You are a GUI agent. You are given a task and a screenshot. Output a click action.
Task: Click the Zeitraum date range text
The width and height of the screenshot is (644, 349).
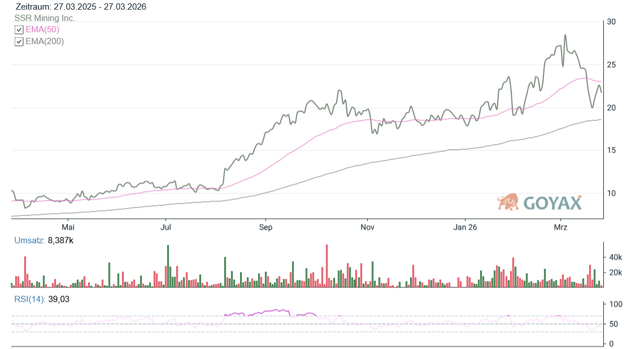click(x=81, y=7)
